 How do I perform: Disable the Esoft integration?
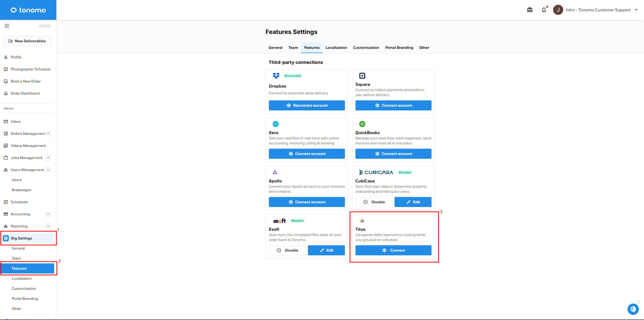287,250
